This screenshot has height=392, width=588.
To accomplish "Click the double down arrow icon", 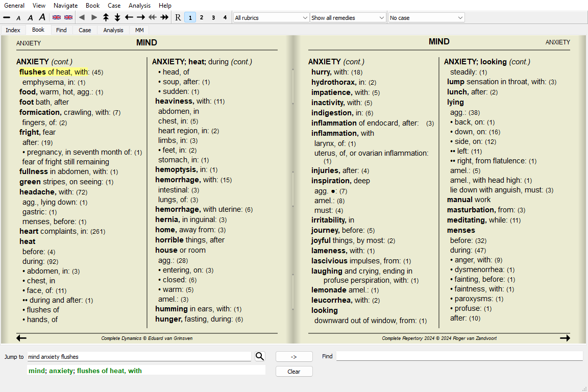I will tap(117, 18).
